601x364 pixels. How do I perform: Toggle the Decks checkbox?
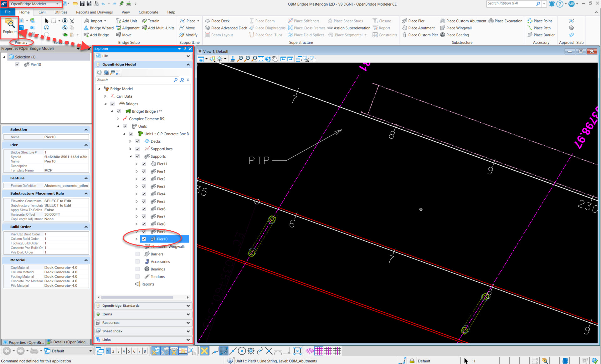pyautogui.click(x=137, y=141)
